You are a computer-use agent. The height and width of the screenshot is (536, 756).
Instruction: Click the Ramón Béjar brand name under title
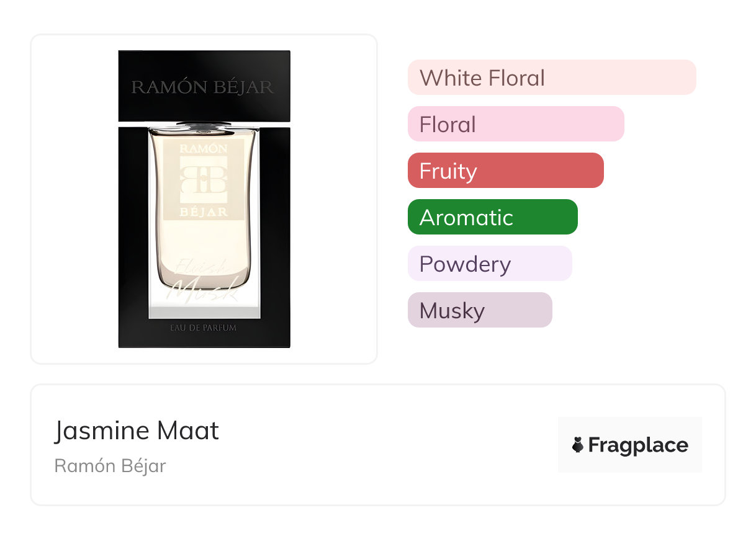(x=110, y=466)
